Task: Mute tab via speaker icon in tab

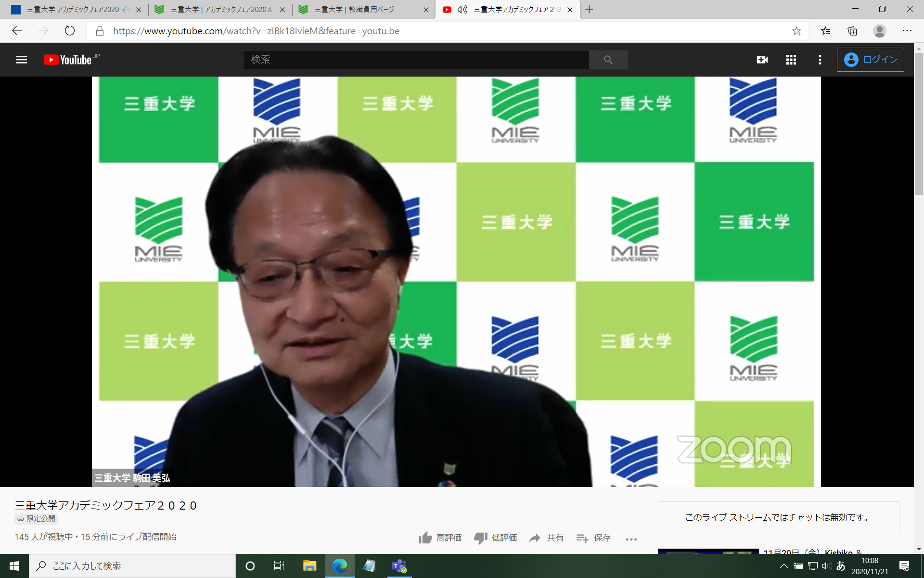Action: pos(462,10)
